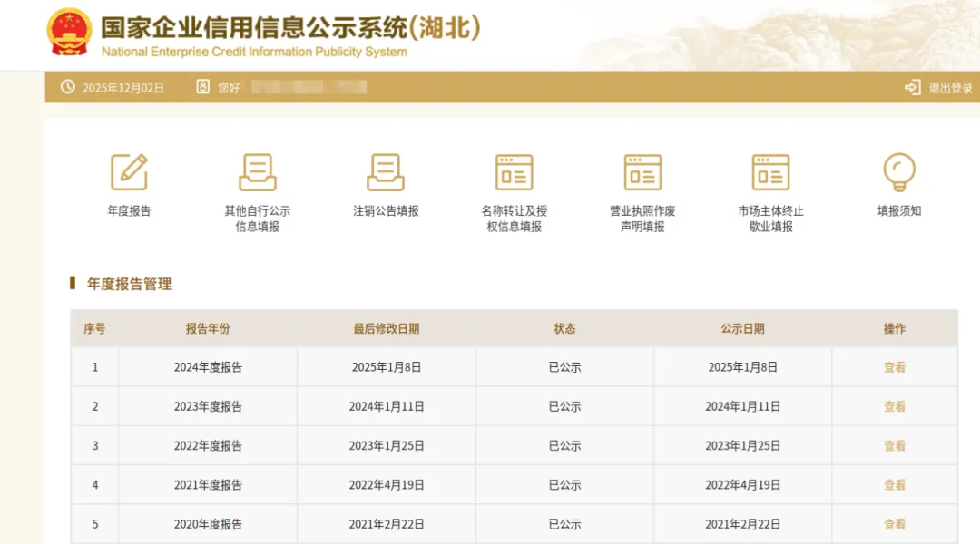Screen dimensions: 980x544
Task: Select the 2023年度报告 cell
Action: [x=208, y=406]
